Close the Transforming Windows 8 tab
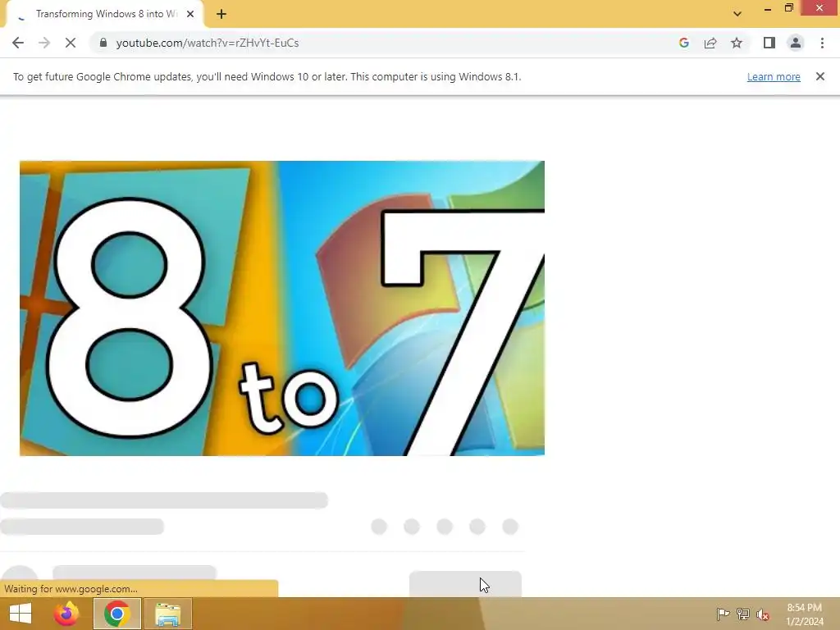This screenshot has width=840, height=630. click(x=190, y=14)
